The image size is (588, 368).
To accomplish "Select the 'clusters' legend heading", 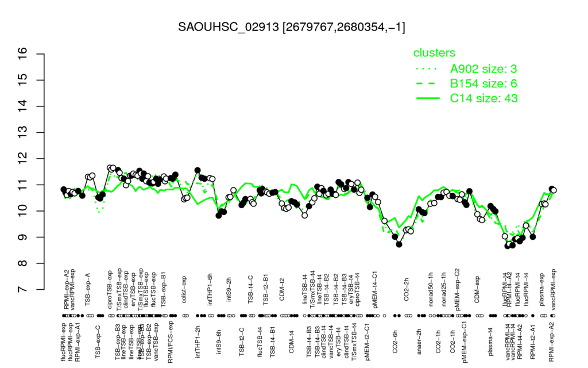I will (x=434, y=53).
